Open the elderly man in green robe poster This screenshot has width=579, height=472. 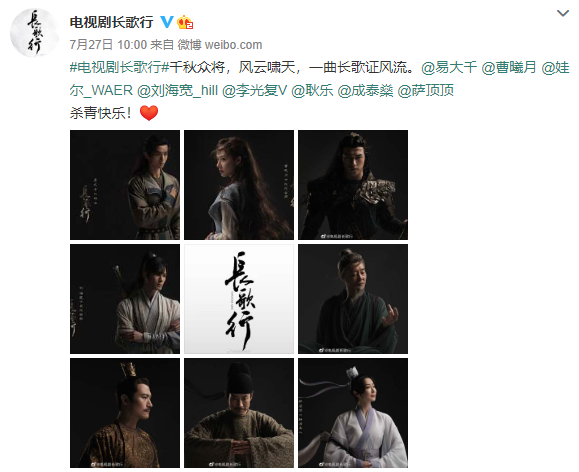[x=353, y=299]
